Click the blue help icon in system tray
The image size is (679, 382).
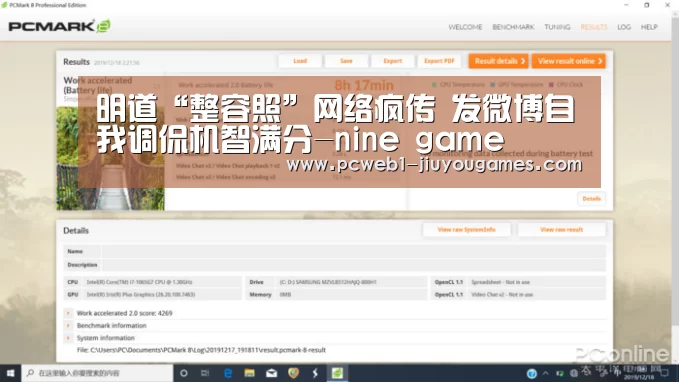point(532,373)
